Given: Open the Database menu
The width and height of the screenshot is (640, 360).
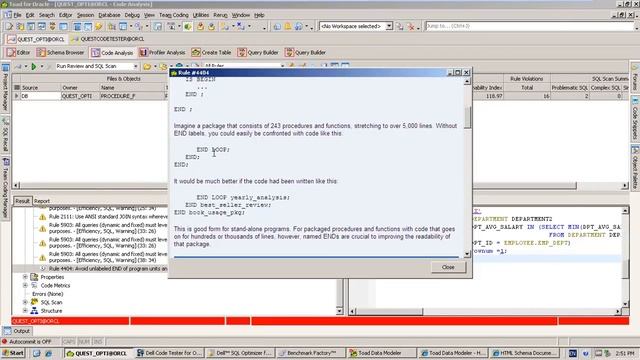Looking at the screenshot, I should pos(109,15).
